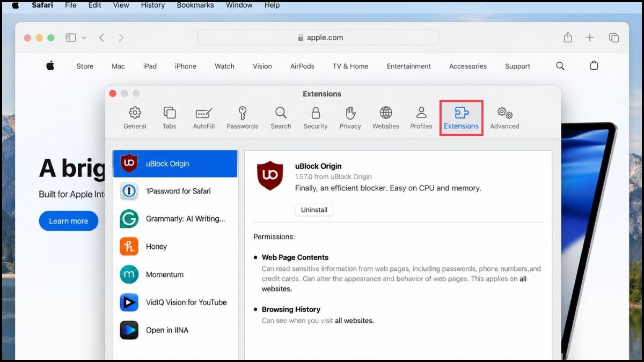This screenshot has width=644, height=362.
Task: Click the apple.com address bar
Action: tap(318, 38)
